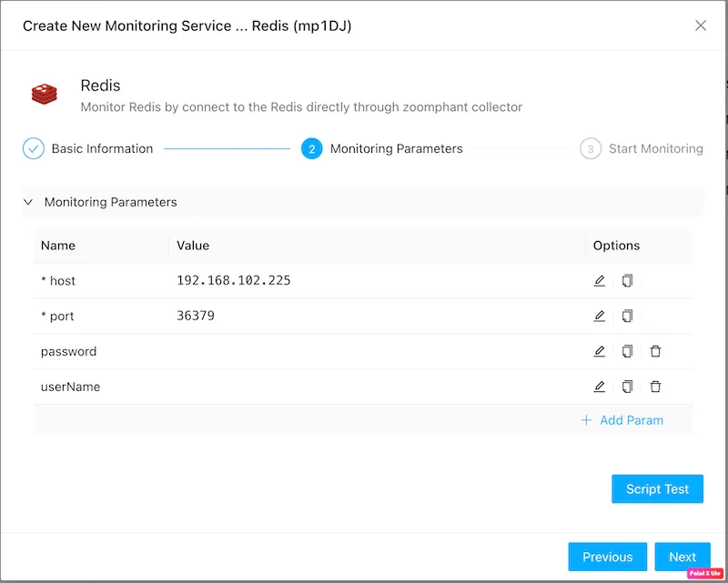Click the userName parameter name
The height and width of the screenshot is (583, 728).
coord(71,387)
